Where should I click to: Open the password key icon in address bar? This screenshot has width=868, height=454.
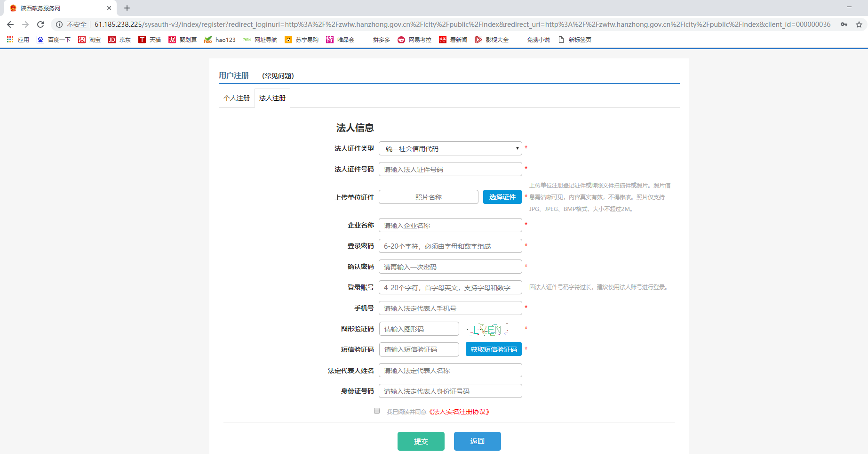pyautogui.click(x=843, y=24)
